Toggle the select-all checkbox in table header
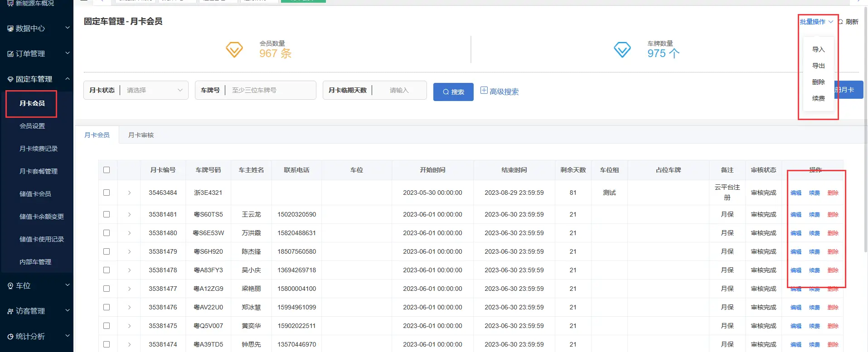The width and height of the screenshot is (868, 352). click(x=107, y=170)
